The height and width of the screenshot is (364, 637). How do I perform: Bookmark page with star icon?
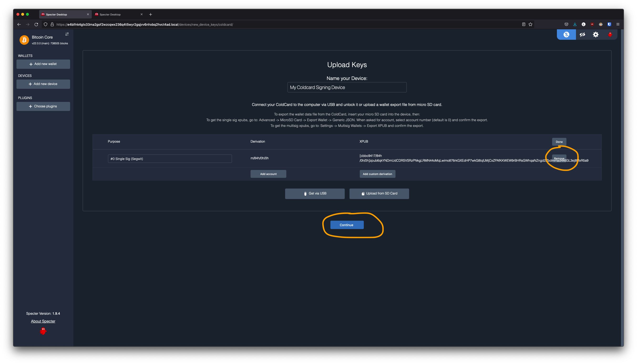tap(530, 24)
